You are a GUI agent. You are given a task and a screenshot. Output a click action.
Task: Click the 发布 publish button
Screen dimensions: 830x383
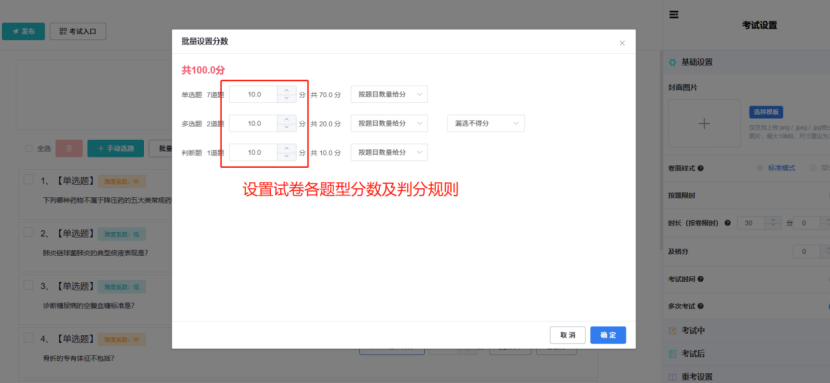(x=23, y=31)
